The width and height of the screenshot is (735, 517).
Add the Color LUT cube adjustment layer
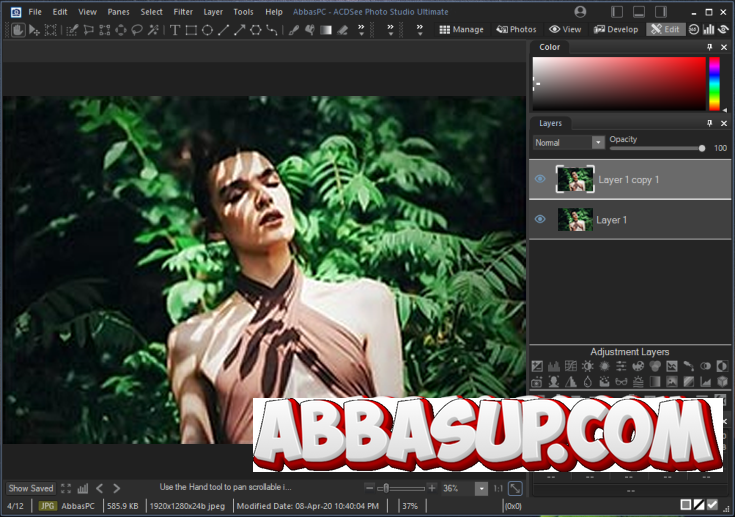[722, 382]
